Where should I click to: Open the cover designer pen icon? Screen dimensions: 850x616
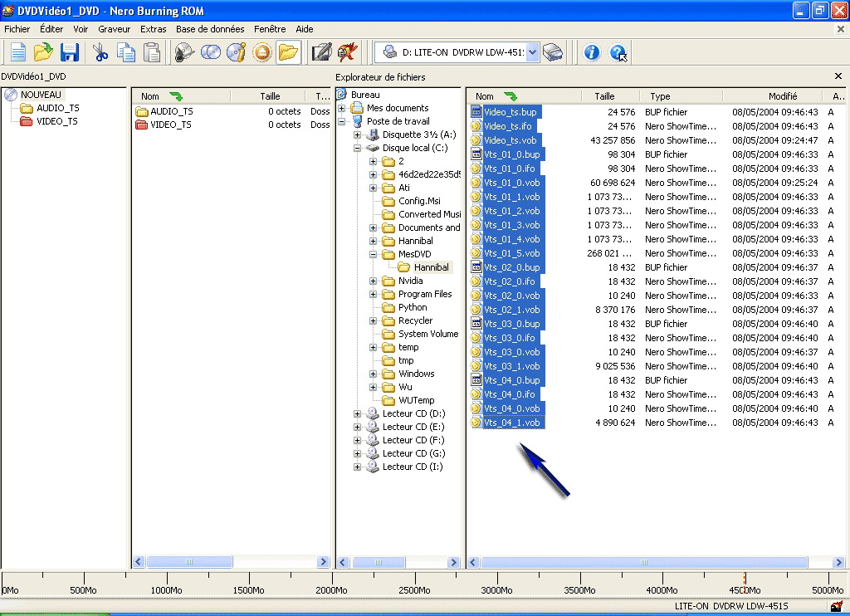pyautogui.click(x=321, y=52)
